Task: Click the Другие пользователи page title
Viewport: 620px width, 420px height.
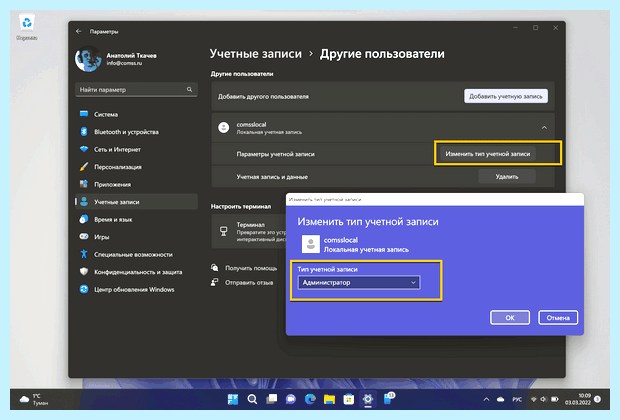Action: pos(382,54)
